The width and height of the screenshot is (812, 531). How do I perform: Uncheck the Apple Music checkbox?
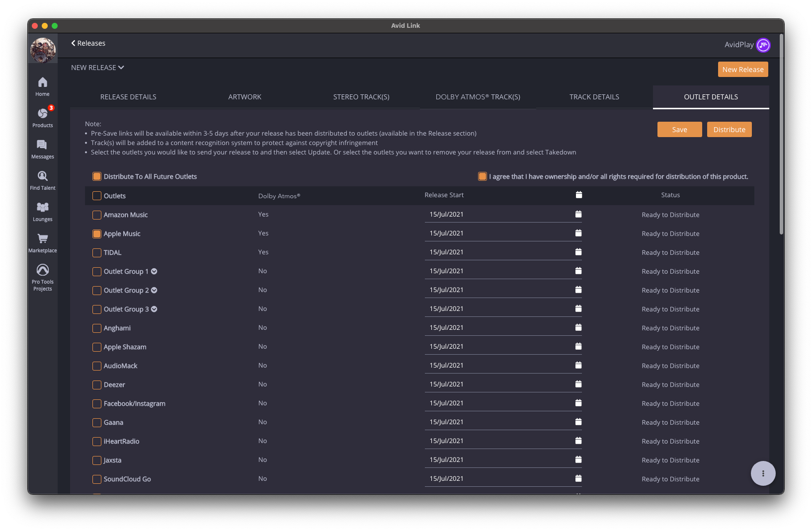pyautogui.click(x=97, y=234)
